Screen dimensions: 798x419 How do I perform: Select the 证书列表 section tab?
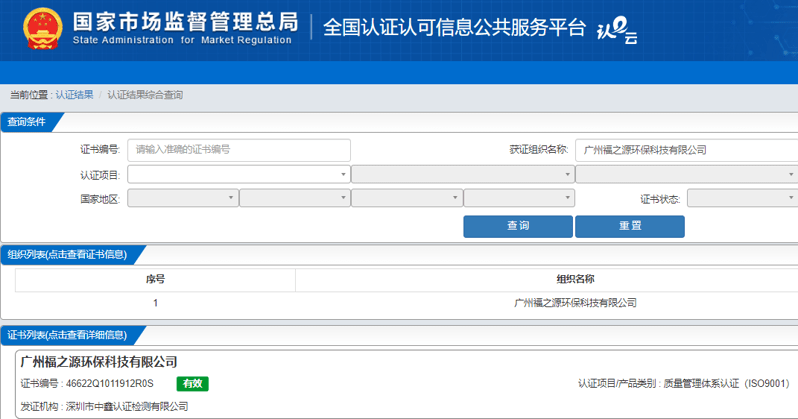coord(69,335)
